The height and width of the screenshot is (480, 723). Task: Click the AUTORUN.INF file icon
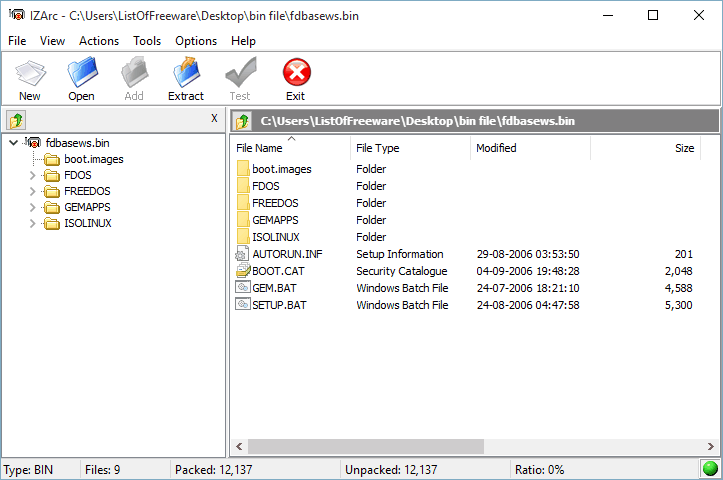pos(243,254)
